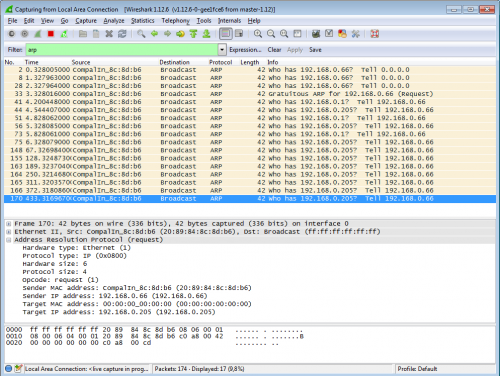Open the Capture menu
This screenshot has width=500, height=376.
pyautogui.click(x=86, y=21)
